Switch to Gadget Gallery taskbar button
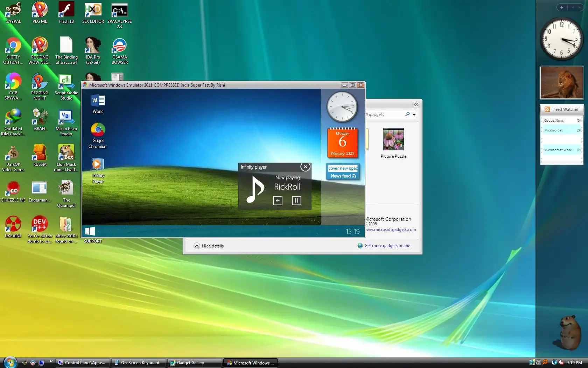The width and height of the screenshot is (588, 368). coord(195,363)
